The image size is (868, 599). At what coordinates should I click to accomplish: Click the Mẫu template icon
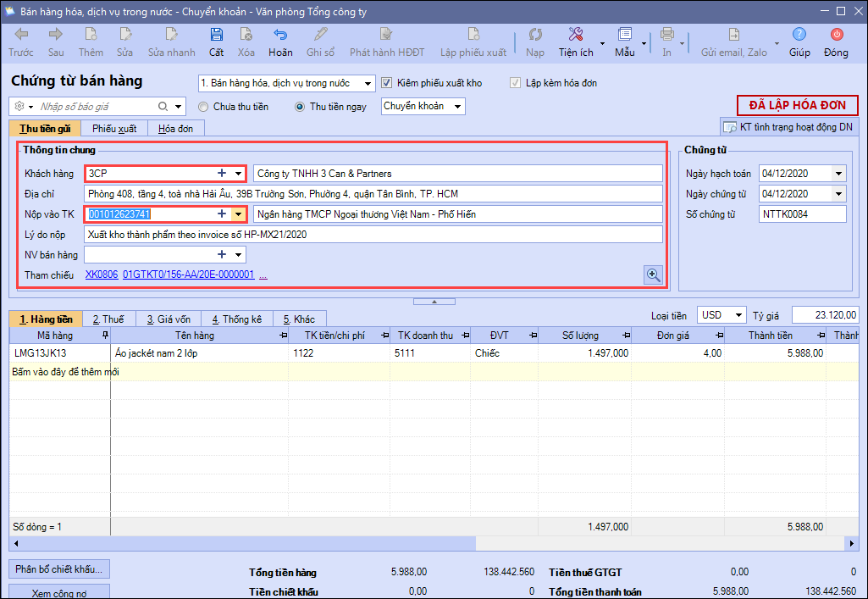point(625,36)
